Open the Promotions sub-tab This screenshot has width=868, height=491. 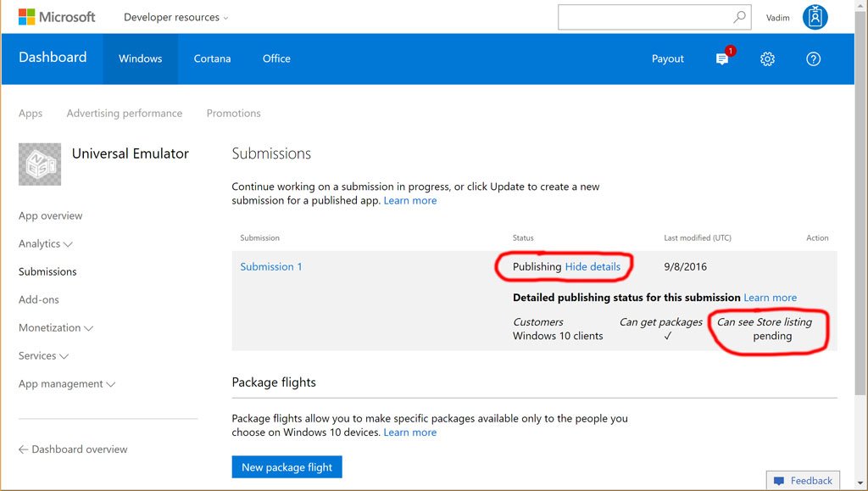click(234, 113)
